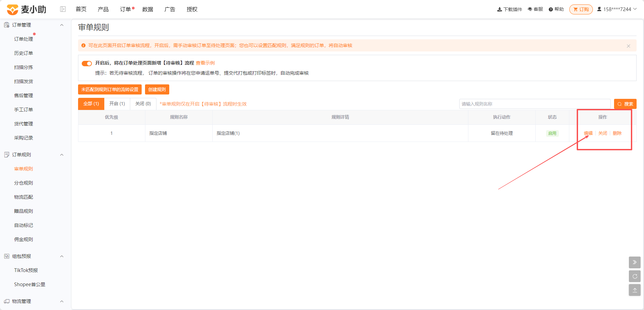
Task: Click the 订购 cart button
Action: click(x=581, y=9)
